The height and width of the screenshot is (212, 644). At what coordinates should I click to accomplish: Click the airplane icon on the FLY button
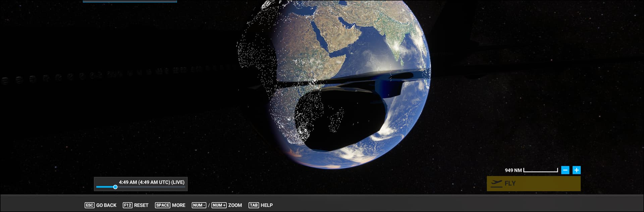click(496, 183)
